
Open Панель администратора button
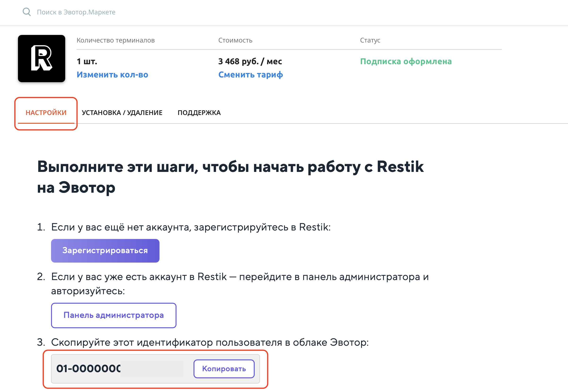click(113, 315)
